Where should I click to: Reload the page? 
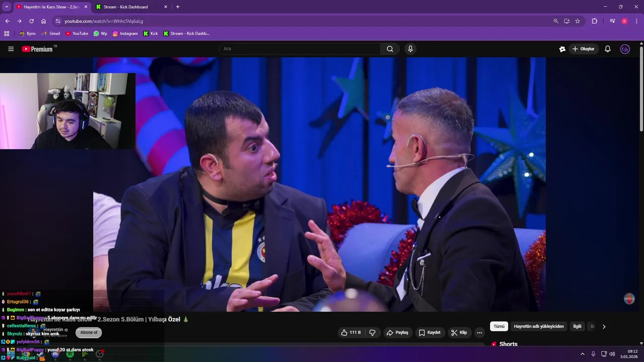click(x=31, y=21)
